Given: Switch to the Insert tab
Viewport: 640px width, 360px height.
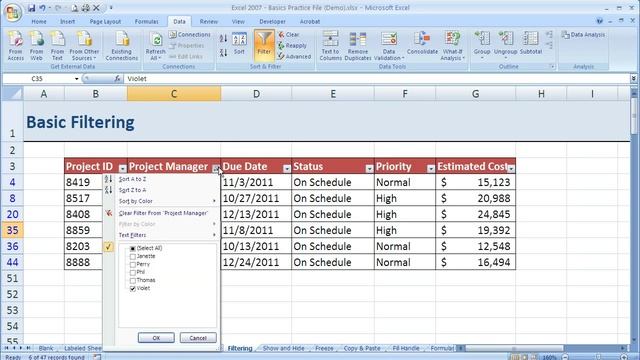Looking at the screenshot, I should coord(67,22).
